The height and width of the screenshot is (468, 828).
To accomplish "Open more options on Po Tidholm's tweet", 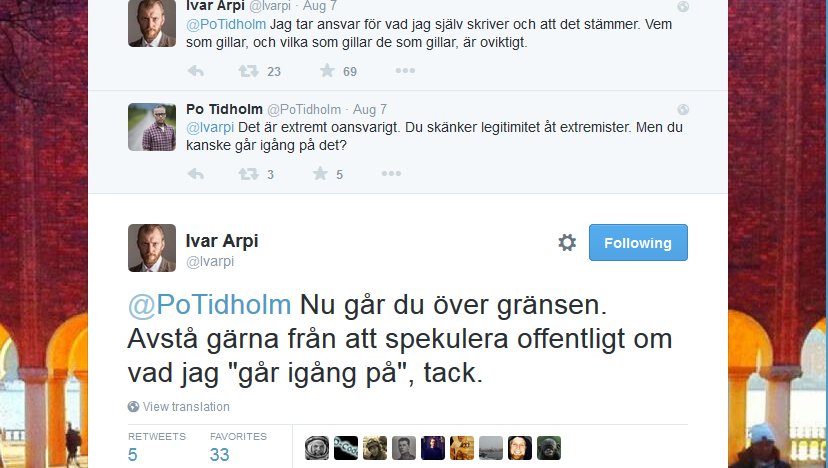I will point(391,173).
